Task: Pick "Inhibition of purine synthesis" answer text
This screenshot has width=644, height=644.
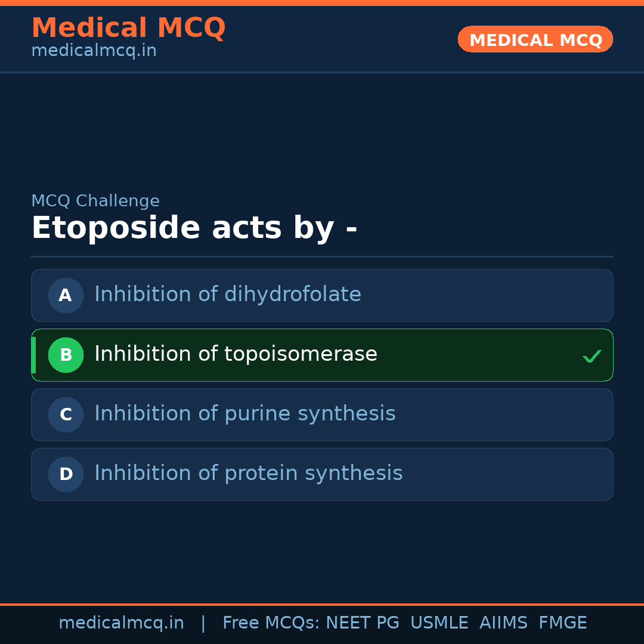Action: [244, 414]
